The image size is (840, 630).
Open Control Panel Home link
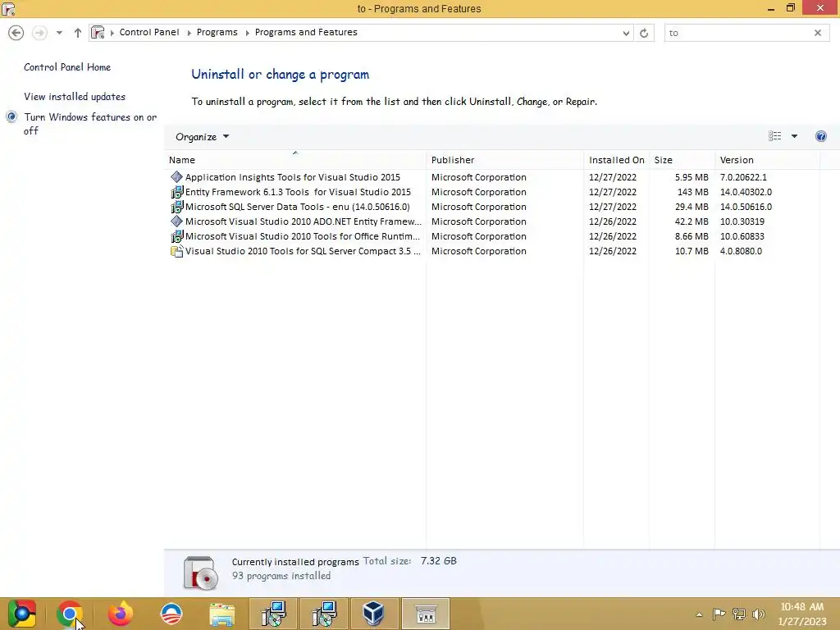click(67, 67)
